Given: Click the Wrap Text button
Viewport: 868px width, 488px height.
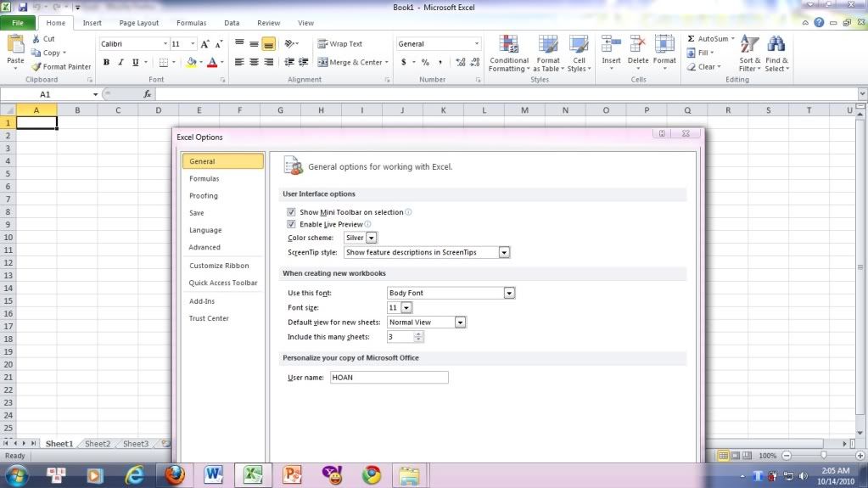Looking at the screenshot, I should click(340, 44).
